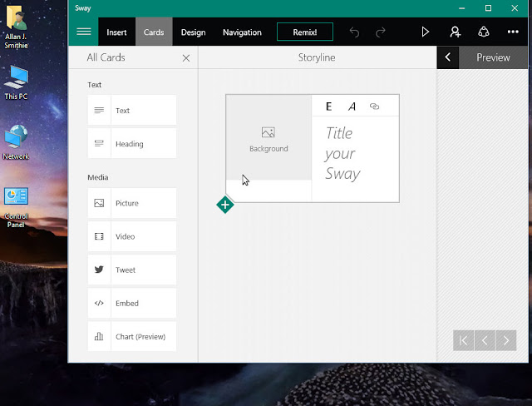532x406 pixels.
Task: Add an Embed card
Action: pyautogui.click(x=132, y=303)
